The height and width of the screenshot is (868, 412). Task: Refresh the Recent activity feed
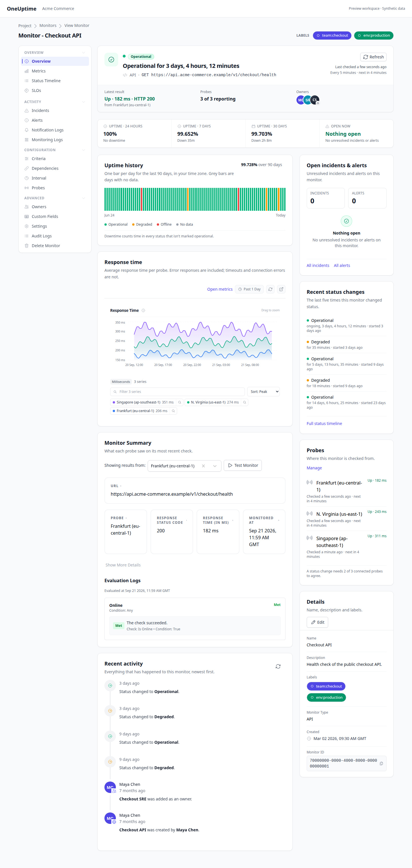(278, 666)
